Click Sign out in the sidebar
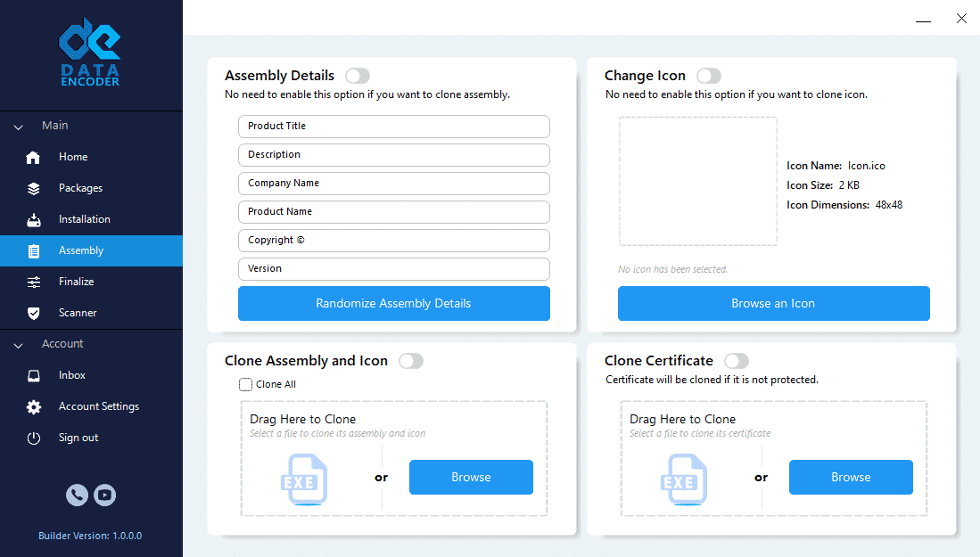This screenshot has width=980, height=557. (x=78, y=438)
